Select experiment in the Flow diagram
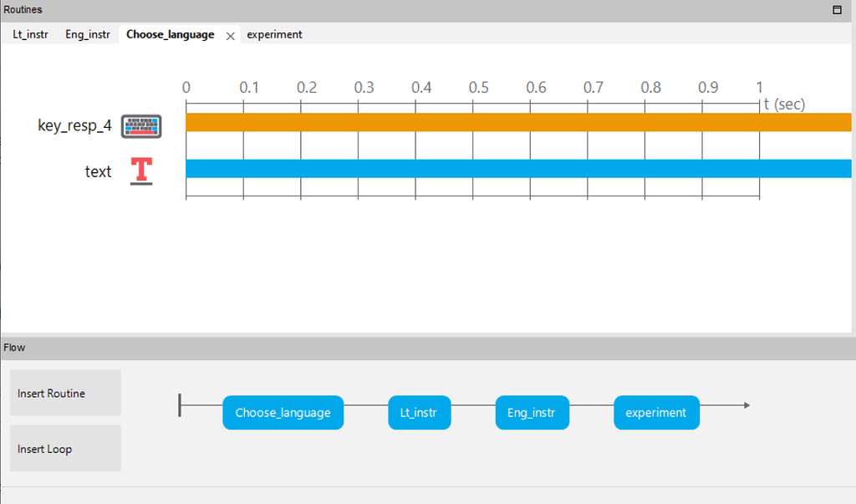This screenshot has width=856, height=504. click(656, 412)
